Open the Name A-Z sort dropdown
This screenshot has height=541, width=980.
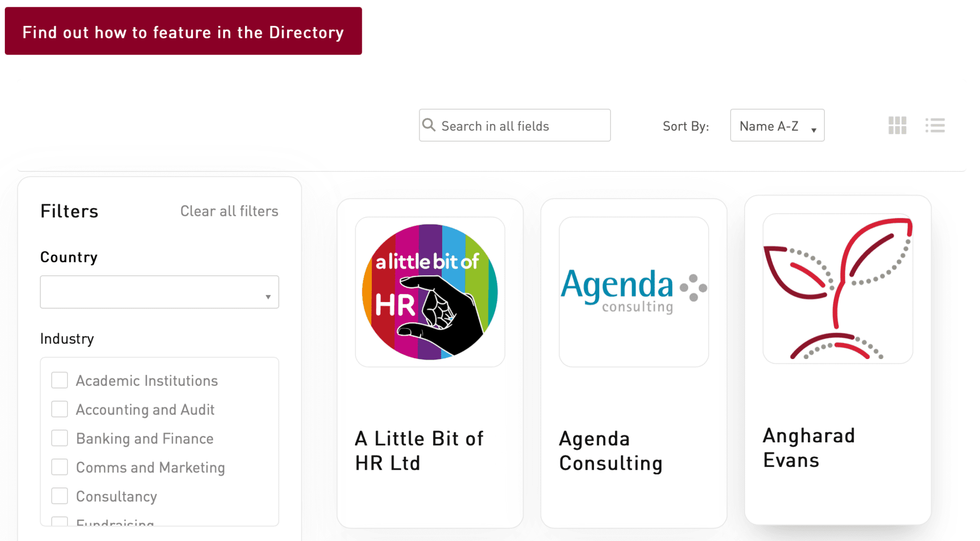(777, 125)
